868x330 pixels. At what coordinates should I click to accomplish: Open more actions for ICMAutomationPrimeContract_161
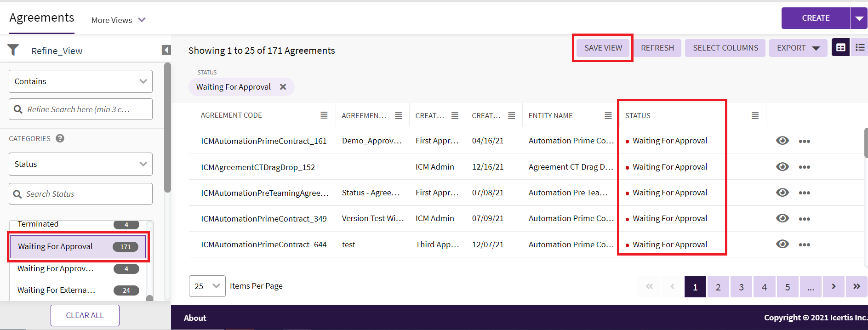(804, 141)
